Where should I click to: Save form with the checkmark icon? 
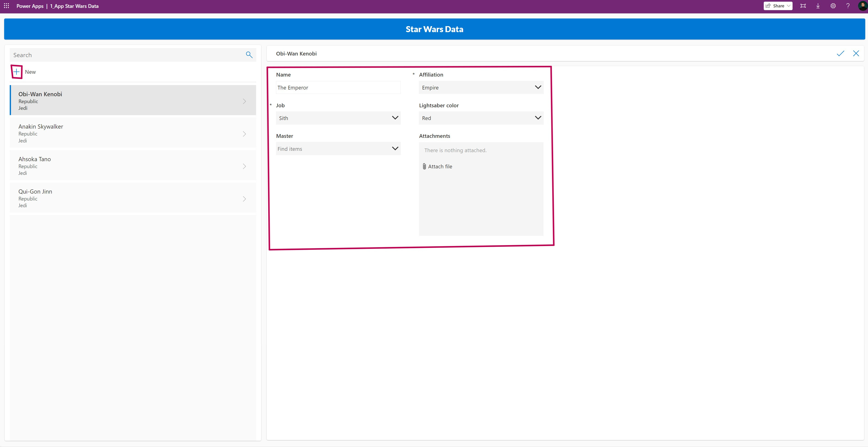[840, 54]
